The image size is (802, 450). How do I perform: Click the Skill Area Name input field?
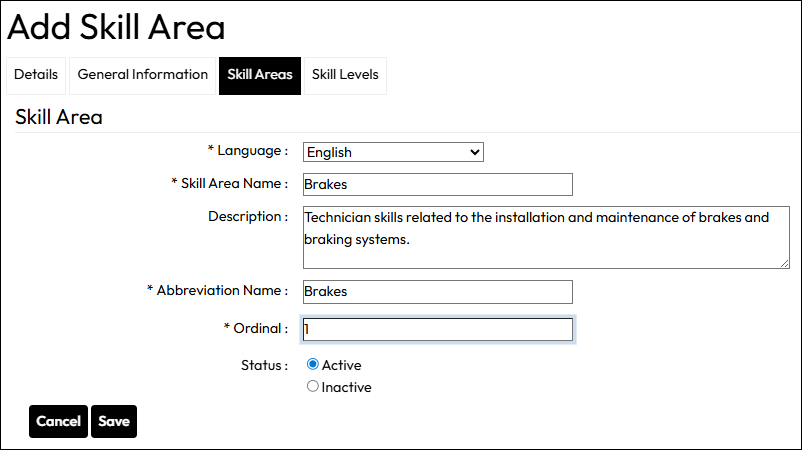point(437,185)
